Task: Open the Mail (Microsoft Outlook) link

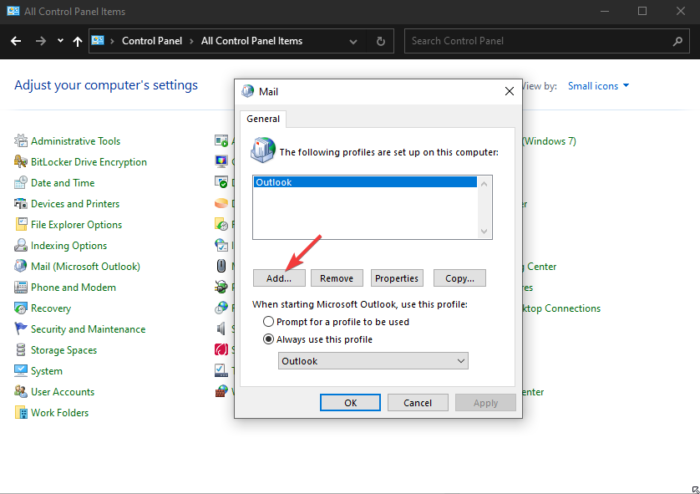Action: pos(85,266)
